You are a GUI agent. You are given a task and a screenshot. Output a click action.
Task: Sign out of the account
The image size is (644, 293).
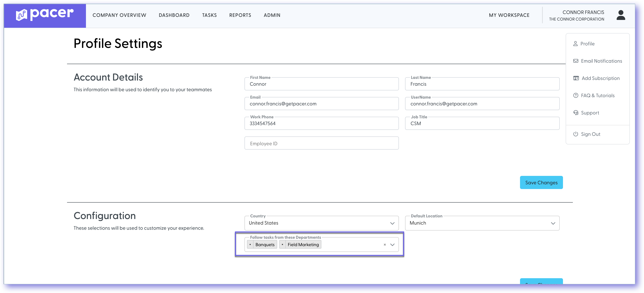coord(590,134)
